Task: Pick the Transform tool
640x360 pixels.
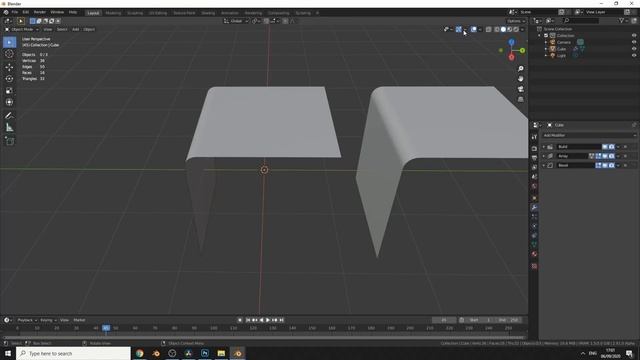Action: pos(9,102)
